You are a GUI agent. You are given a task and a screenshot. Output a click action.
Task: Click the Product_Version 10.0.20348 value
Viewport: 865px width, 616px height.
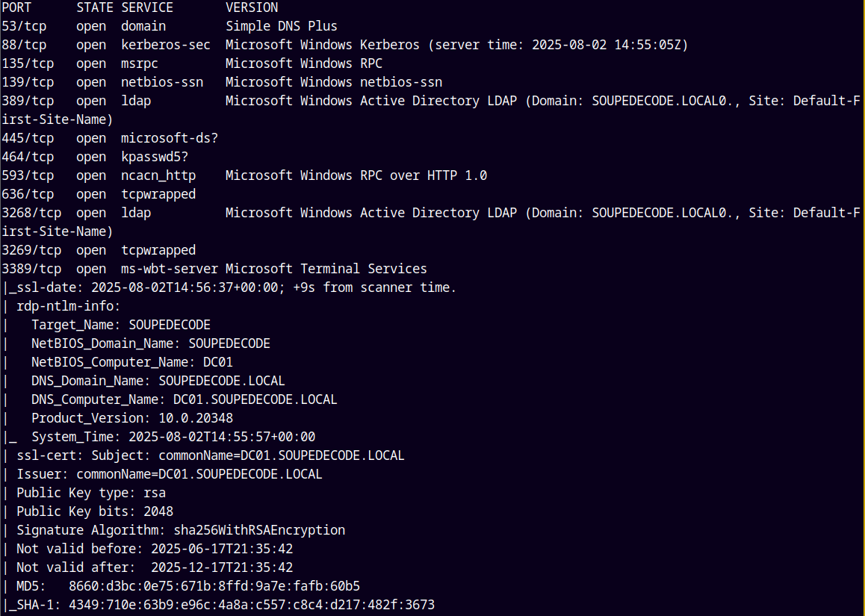tap(196, 419)
